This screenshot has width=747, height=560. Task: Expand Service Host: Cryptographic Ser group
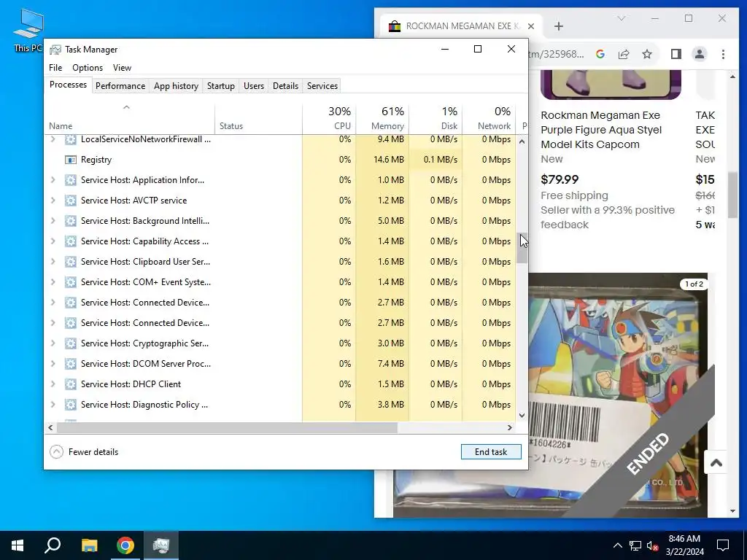point(53,343)
